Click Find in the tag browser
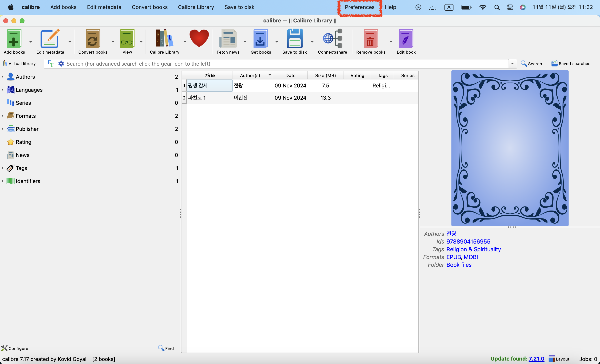 [166, 348]
